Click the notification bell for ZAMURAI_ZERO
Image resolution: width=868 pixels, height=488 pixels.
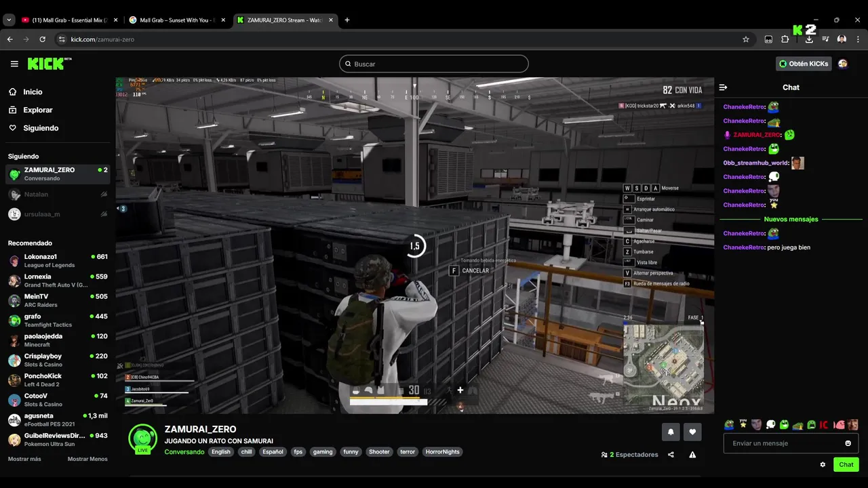(x=671, y=432)
